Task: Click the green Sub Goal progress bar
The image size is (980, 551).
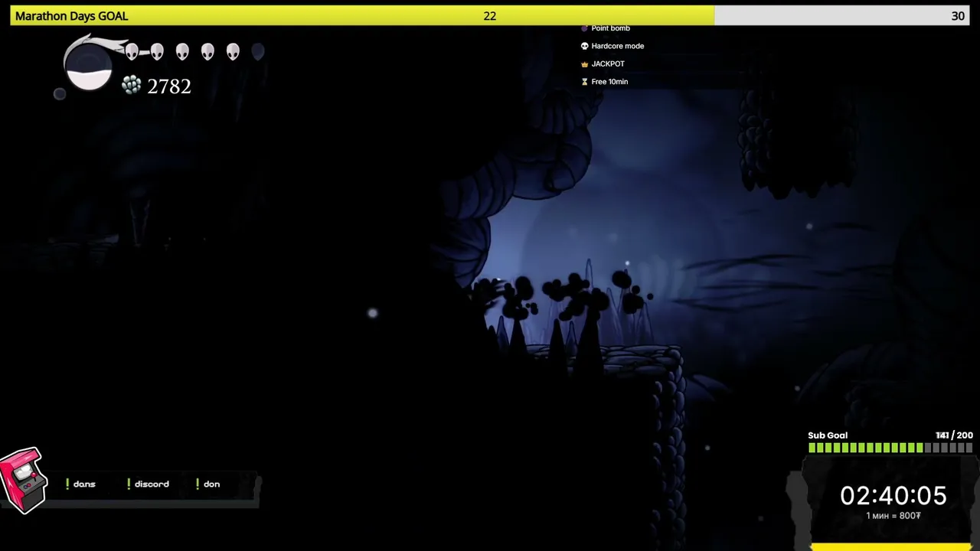Action: click(x=890, y=448)
